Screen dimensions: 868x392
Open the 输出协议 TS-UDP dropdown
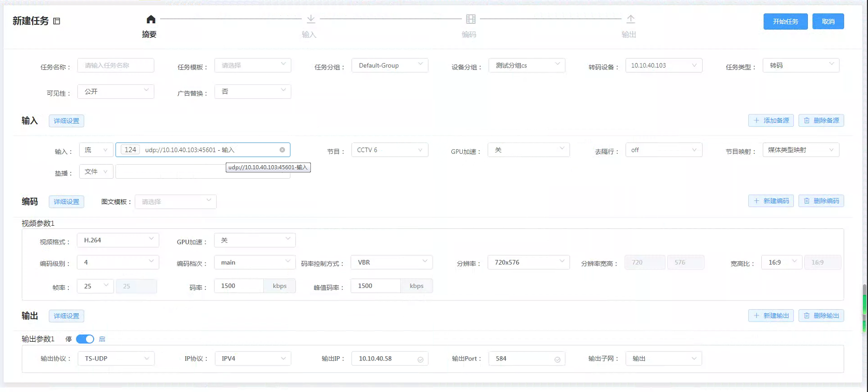(116, 358)
